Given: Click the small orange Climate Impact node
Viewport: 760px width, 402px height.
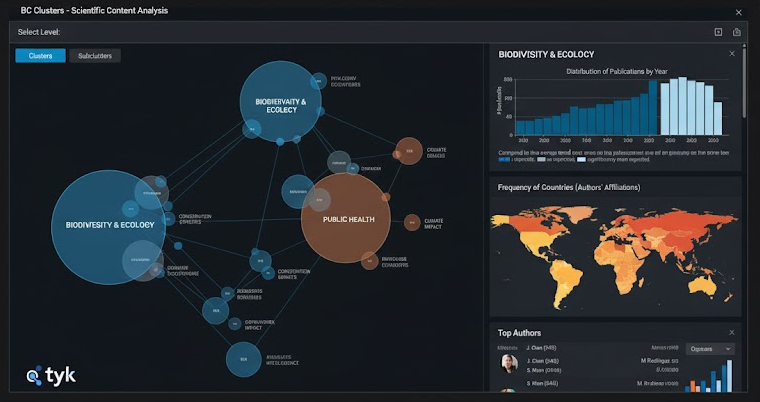Looking at the screenshot, I should click(x=411, y=222).
